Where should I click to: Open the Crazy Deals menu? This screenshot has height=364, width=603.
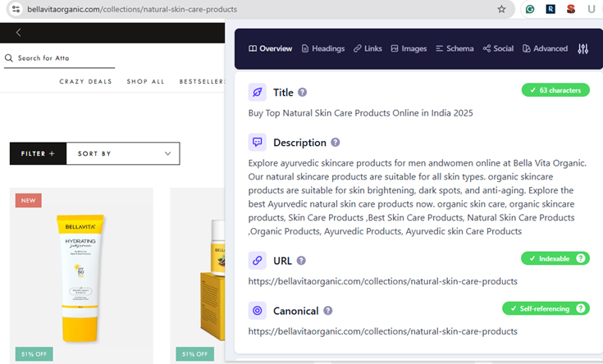85,81
